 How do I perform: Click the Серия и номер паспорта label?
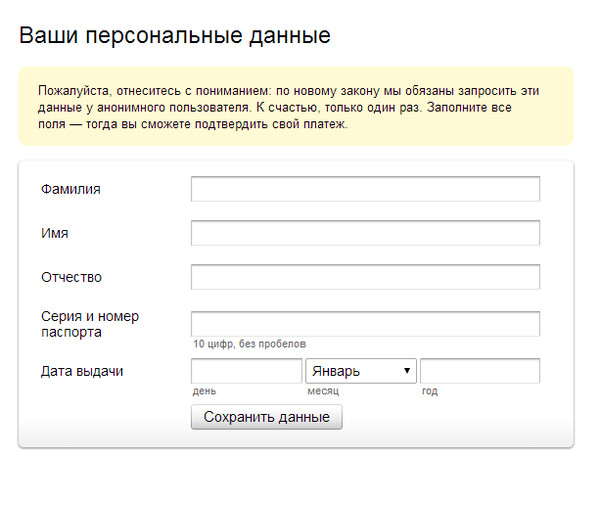click(x=90, y=324)
